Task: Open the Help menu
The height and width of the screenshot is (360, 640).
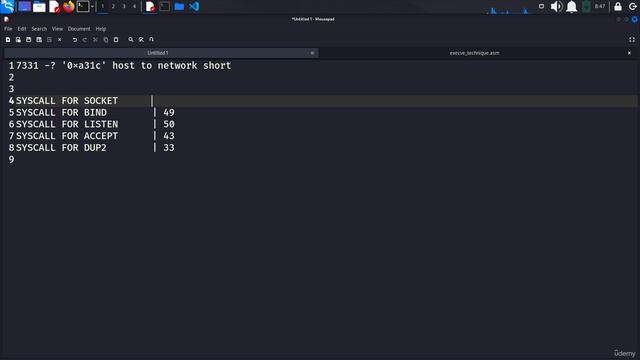Action: point(101,29)
